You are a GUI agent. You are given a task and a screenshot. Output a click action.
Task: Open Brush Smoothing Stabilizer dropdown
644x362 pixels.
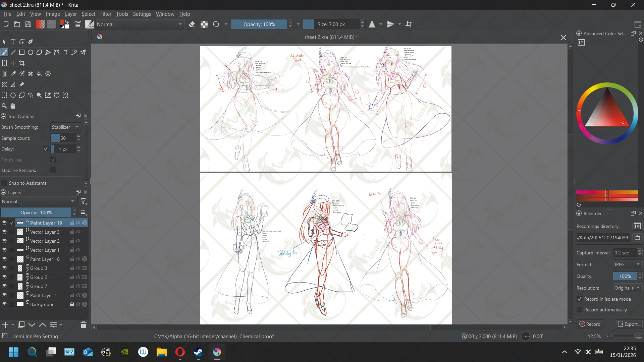tap(66, 127)
